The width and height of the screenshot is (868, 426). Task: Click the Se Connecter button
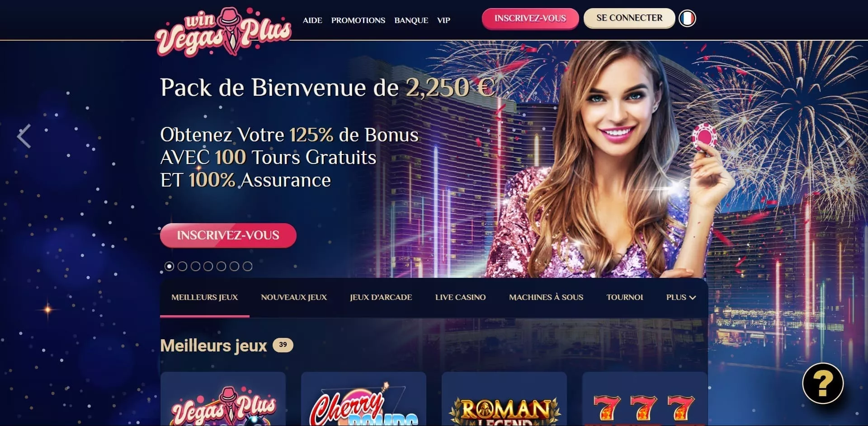[x=629, y=18]
